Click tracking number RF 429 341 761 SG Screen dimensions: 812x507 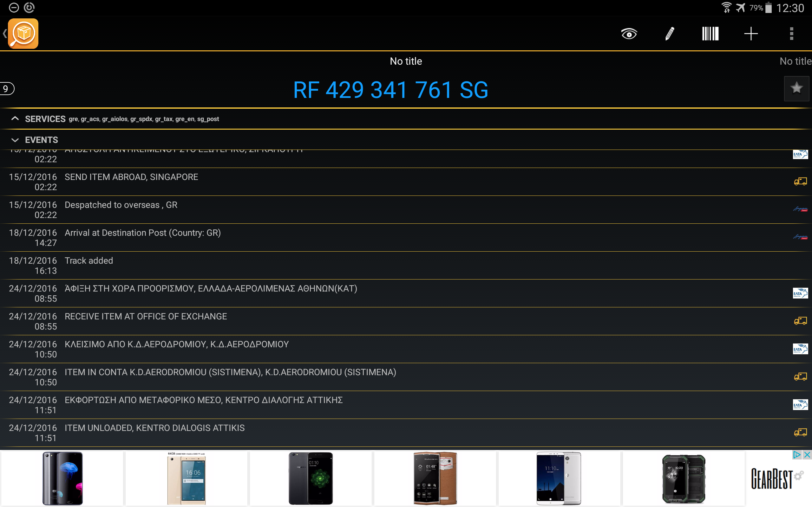(x=390, y=90)
